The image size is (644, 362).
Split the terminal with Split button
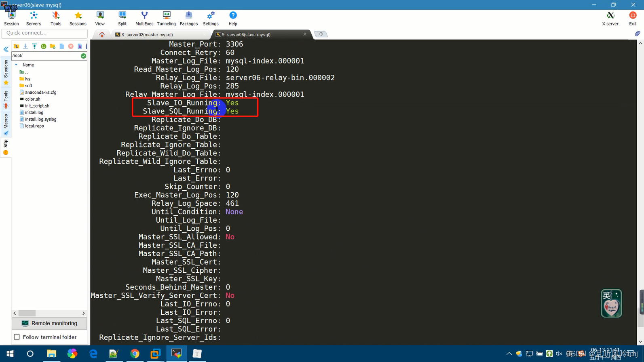[122, 19]
